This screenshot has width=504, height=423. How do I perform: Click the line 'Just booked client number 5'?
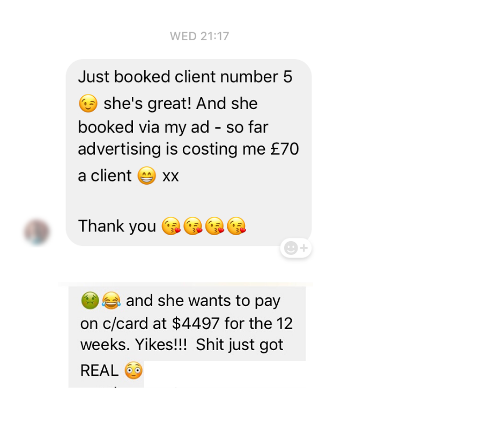tap(185, 77)
